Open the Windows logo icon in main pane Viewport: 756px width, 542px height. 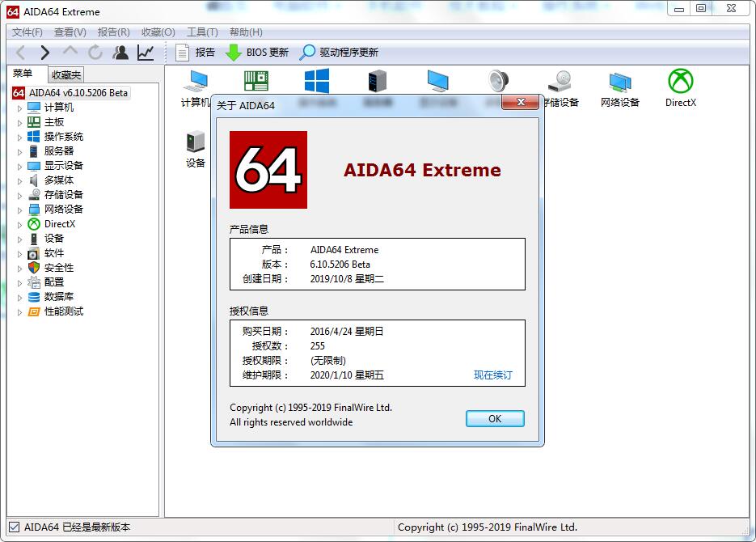coord(317,81)
